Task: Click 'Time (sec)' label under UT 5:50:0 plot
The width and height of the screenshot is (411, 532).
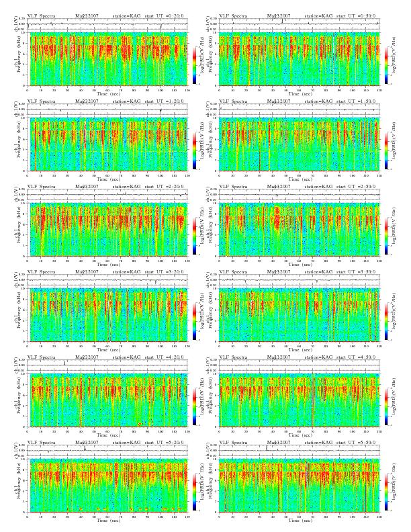Action: click(x=300, y=520)
